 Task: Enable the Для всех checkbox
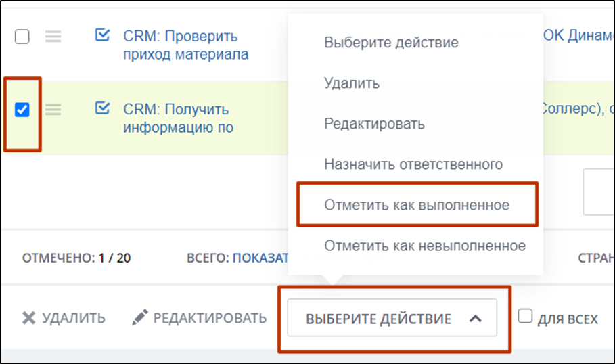[525, 317]
